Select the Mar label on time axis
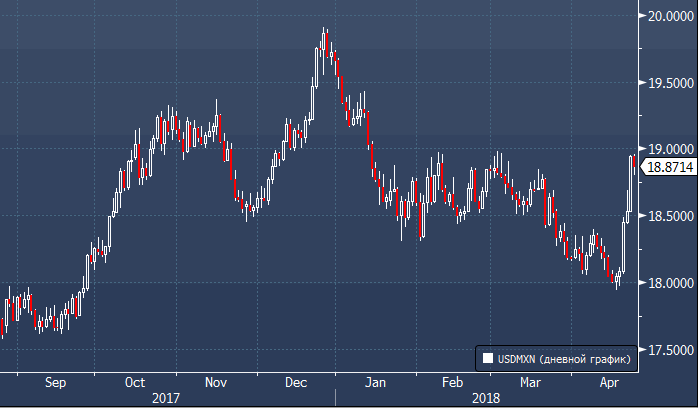698x408 pixels. [530, 382]
